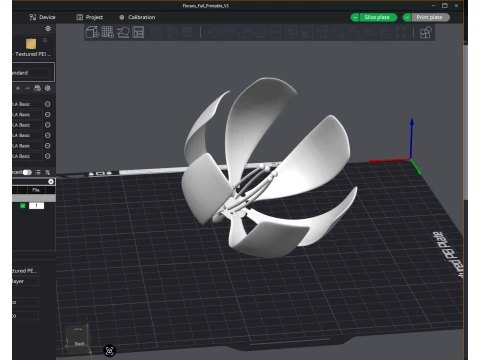Click the Fila. column header
The width and height of the screenshot is (480, 360).
[36, 190]
